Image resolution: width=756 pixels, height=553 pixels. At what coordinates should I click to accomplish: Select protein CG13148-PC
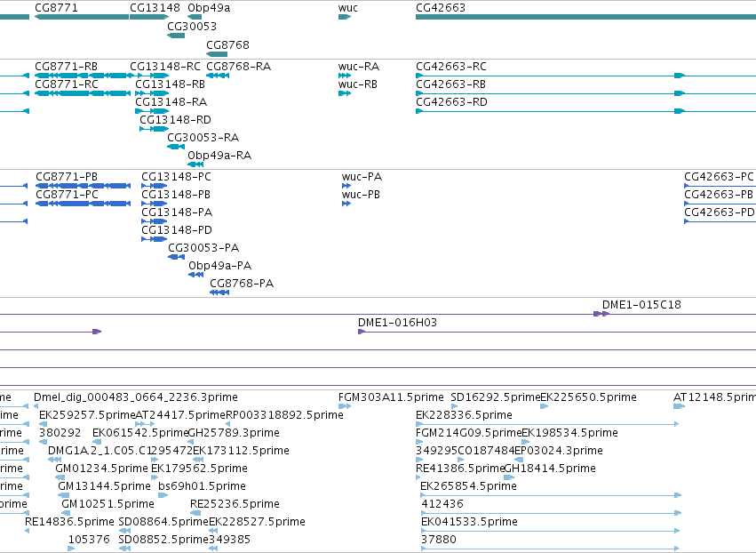pos(176,177)
